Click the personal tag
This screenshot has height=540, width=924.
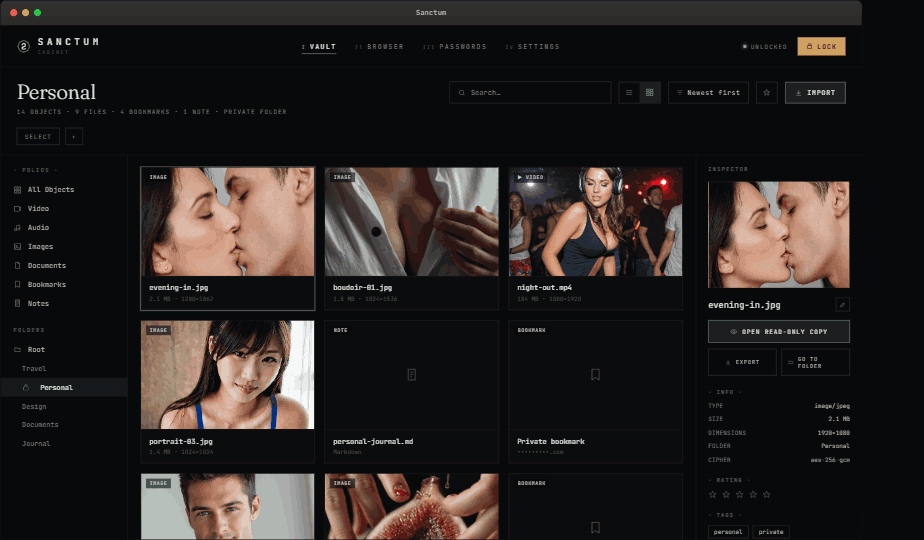728,532
